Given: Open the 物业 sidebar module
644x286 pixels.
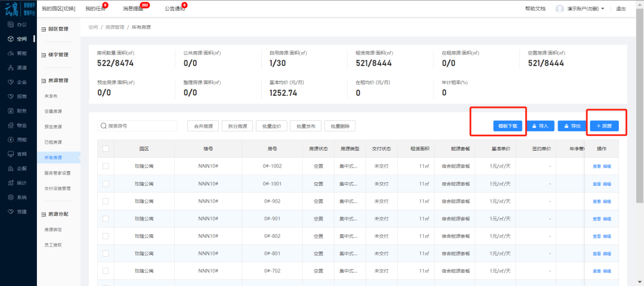Looking at the screenshot, I should (18, 125).
